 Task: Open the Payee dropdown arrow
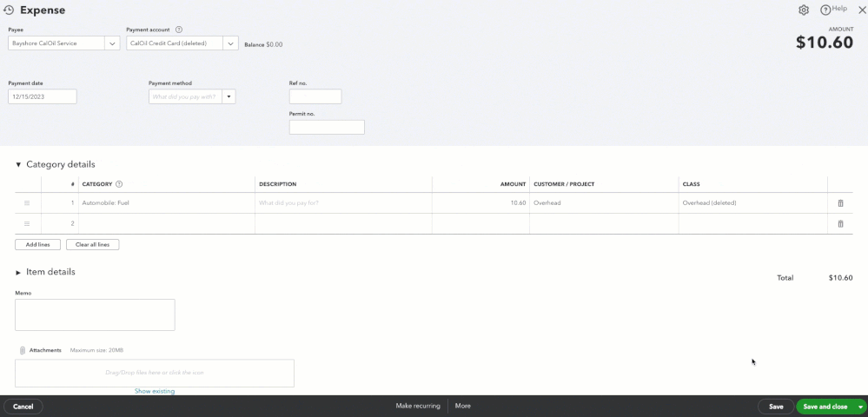point(112,43)
